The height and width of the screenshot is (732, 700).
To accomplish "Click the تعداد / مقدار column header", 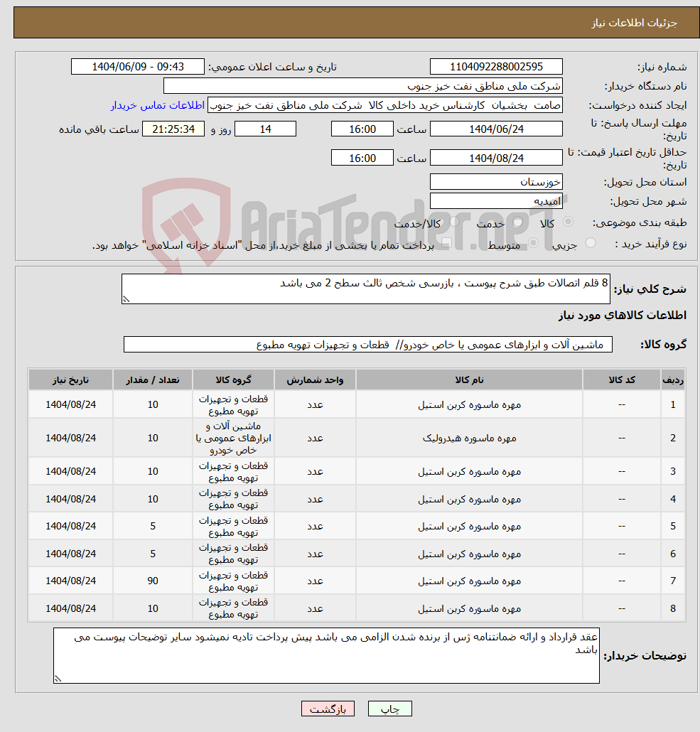I will pyautogui.click(x=153, y=380).
